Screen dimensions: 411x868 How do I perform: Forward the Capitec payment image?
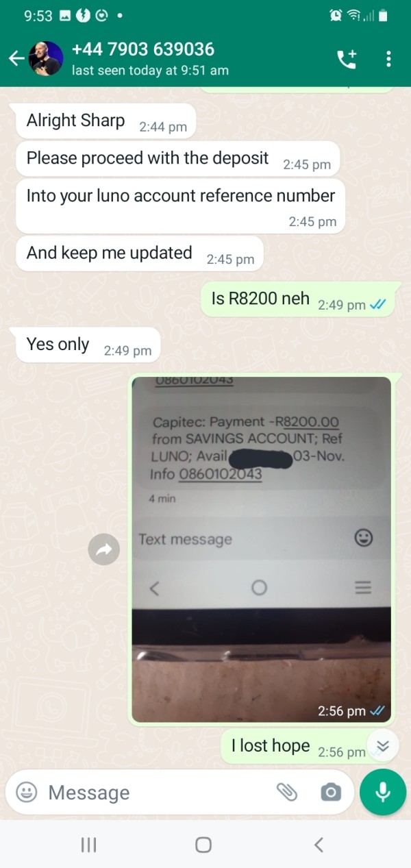pos(104,549)
